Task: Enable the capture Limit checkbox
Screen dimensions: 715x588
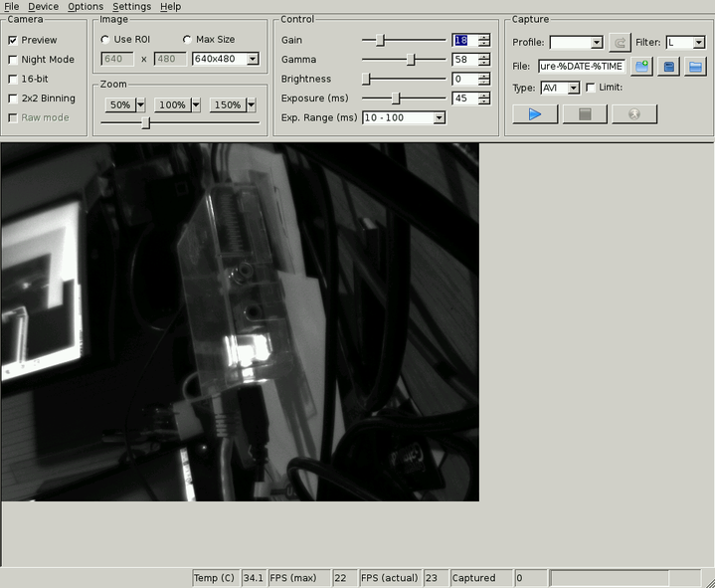Action: pyautogui.click(x=590, y=88)
